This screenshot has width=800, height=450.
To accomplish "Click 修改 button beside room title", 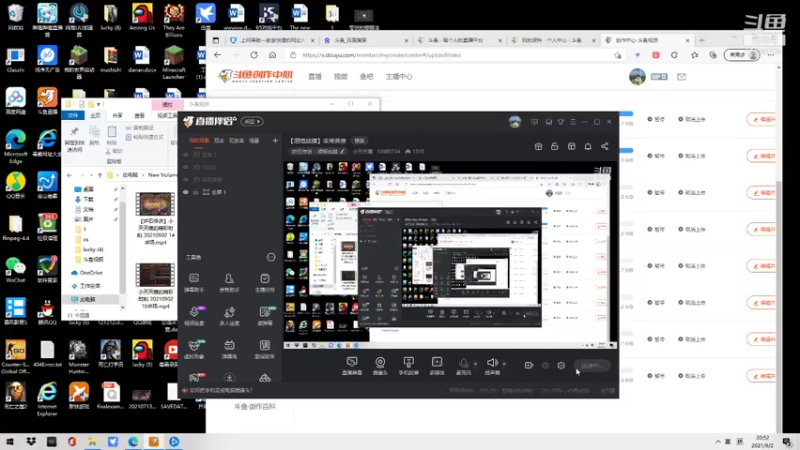I will point(360,141).
